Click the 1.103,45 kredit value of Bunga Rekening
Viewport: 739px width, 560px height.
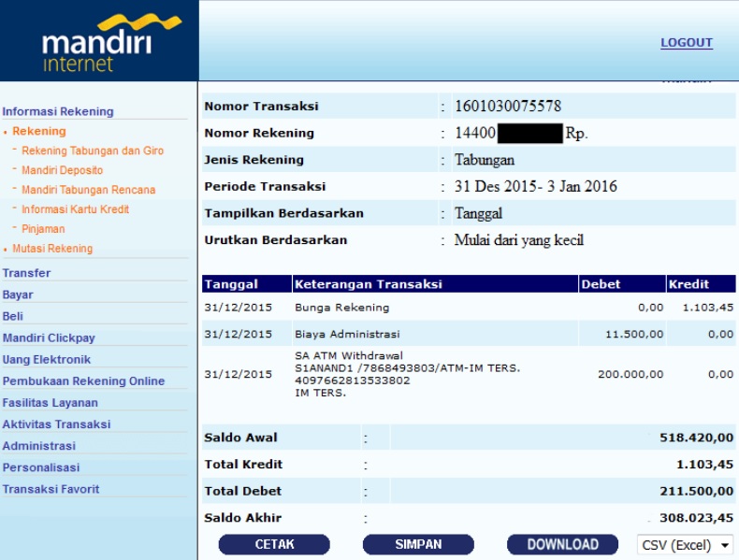[708, 308]
